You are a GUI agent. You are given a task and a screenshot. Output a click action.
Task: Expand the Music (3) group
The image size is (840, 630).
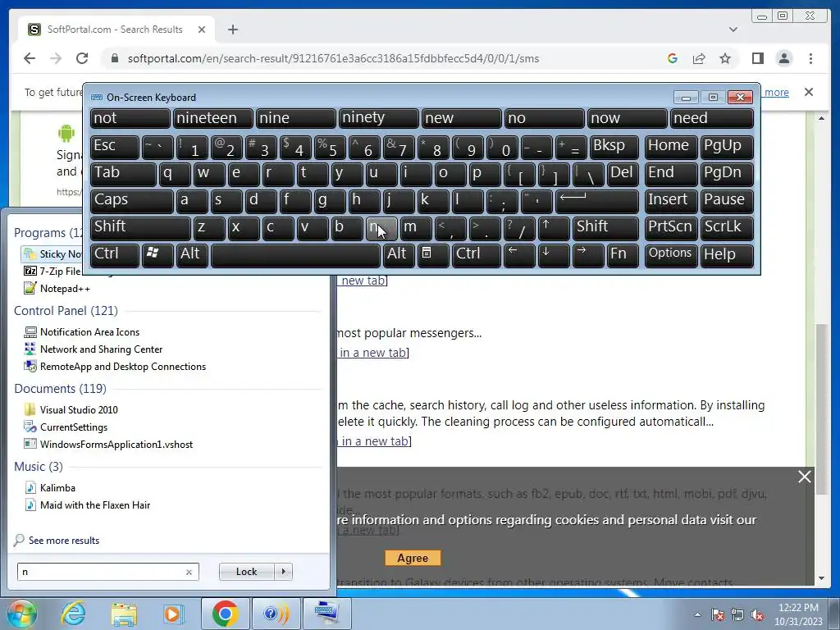coord(38,467)
